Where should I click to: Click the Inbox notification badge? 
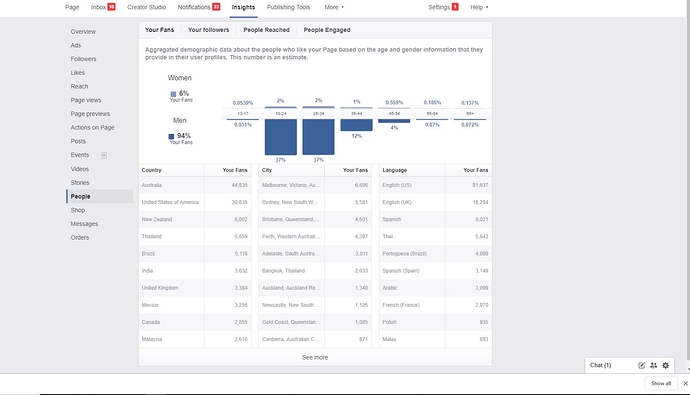coord(111,7)
